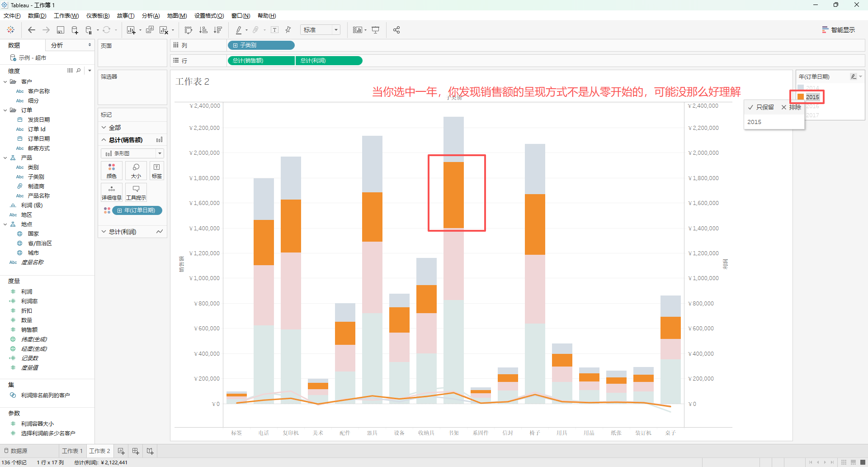Image resolution: width=868 pixels, height=467 pixels.
Task: Switch to the 工作表 1 tab
Action: [72, 451]
